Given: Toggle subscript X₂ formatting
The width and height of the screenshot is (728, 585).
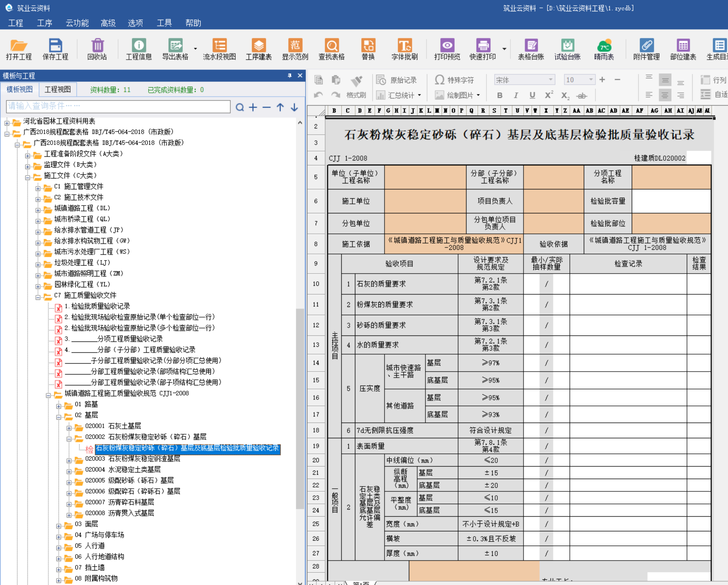Looking at the screenshot, I should pos(565,96).
